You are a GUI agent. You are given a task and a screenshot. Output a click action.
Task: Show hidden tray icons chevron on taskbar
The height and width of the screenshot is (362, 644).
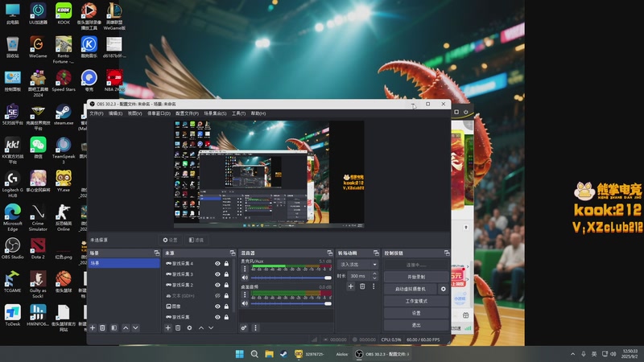coord(572,354)
